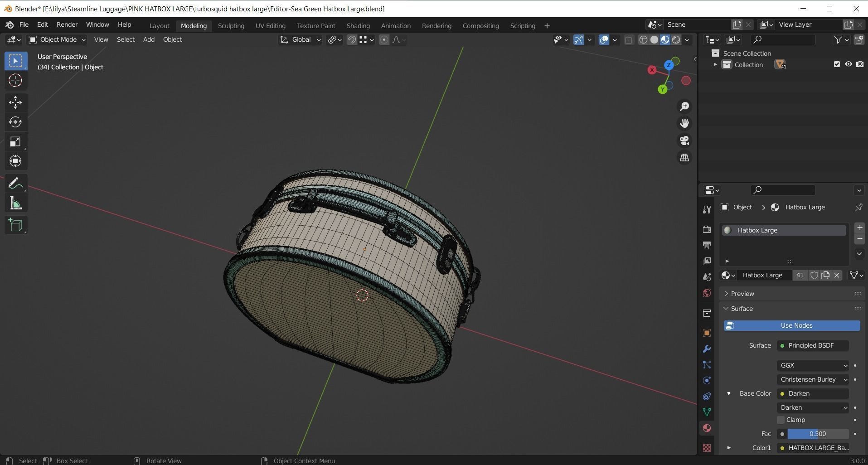Open the Physics properties tab
This screenshot has width=868, height=465.
pos(707,381)
